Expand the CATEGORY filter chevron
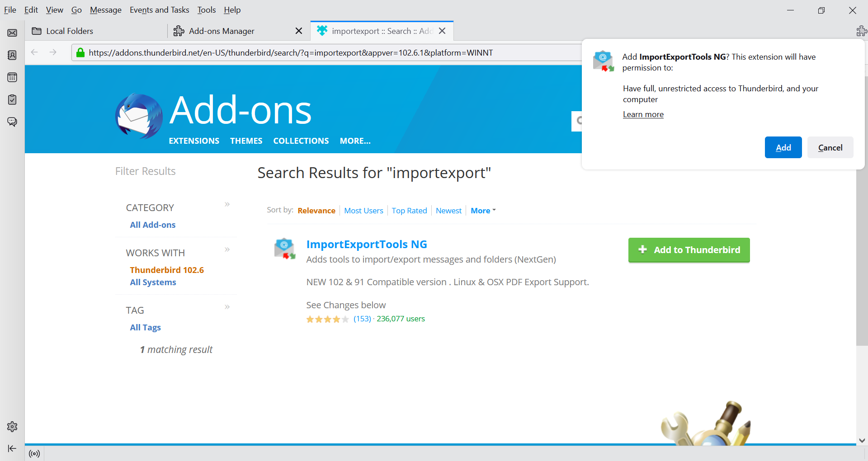 click(227, 204)
